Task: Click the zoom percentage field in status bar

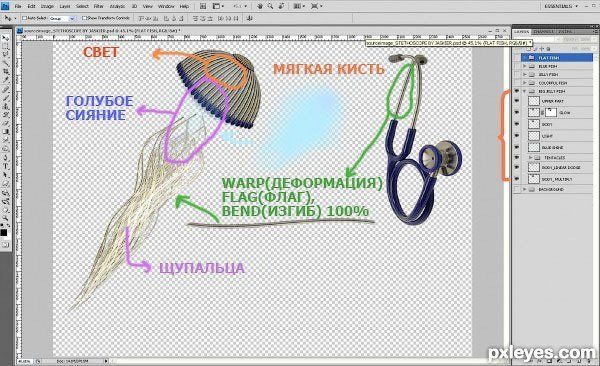Action: click(25, 361)
